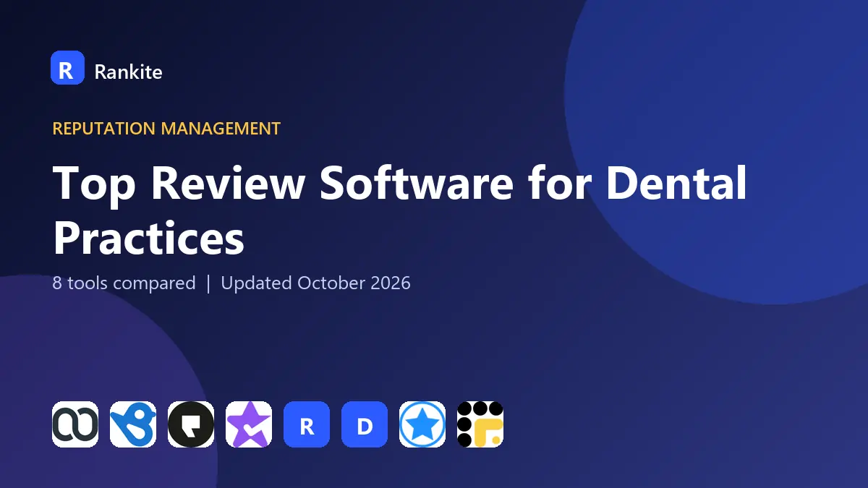The height and width of the screenshot is (488, 868).
Task: Click the blue Rankite R logo icon
Action: pyautogui.click(x=67, y=67)
